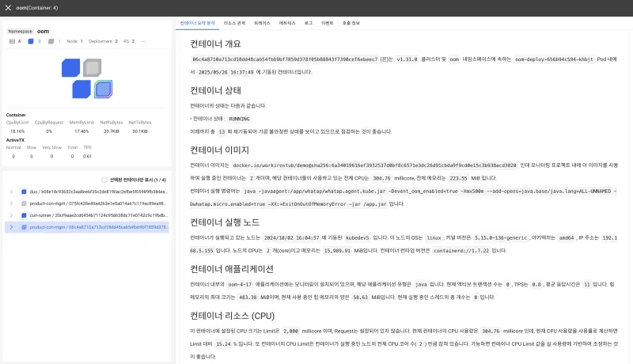
Task: Click the Namespace label badge
Action: click(x=21, y=32)
